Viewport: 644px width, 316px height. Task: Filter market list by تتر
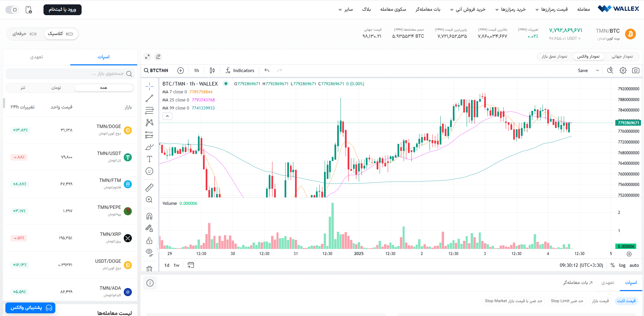[23, 88]
